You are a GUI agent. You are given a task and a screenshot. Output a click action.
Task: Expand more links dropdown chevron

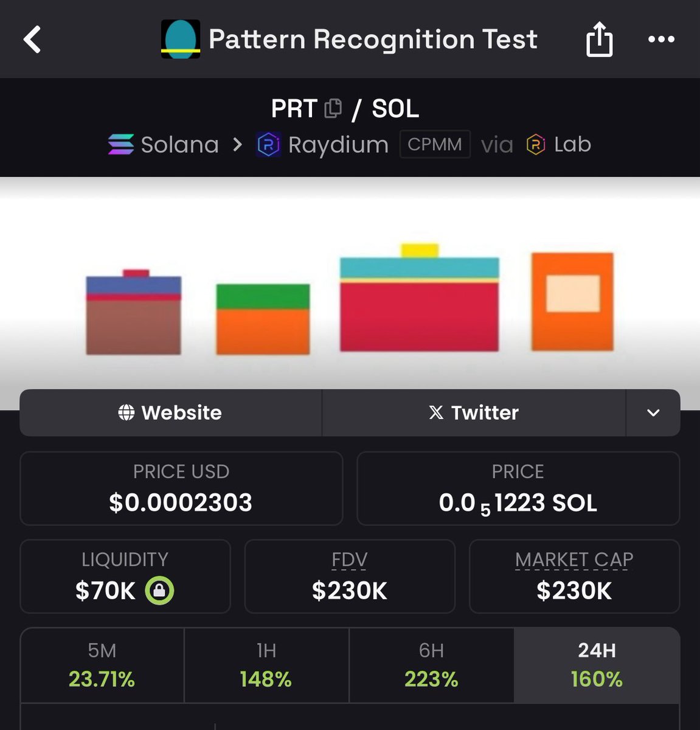pyautogui.click(x=653, y=412)
